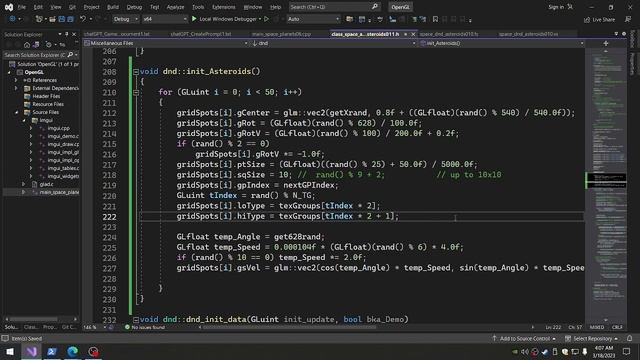Open Microsoft Edge from the taskbar
The height and width of the screenshot is (360, 640).
(73, 351)
